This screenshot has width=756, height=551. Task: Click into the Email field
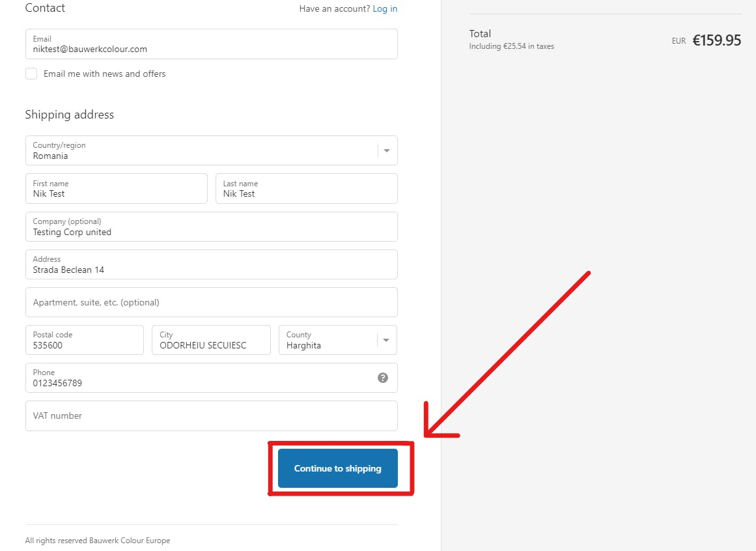[x=211, y=44]
